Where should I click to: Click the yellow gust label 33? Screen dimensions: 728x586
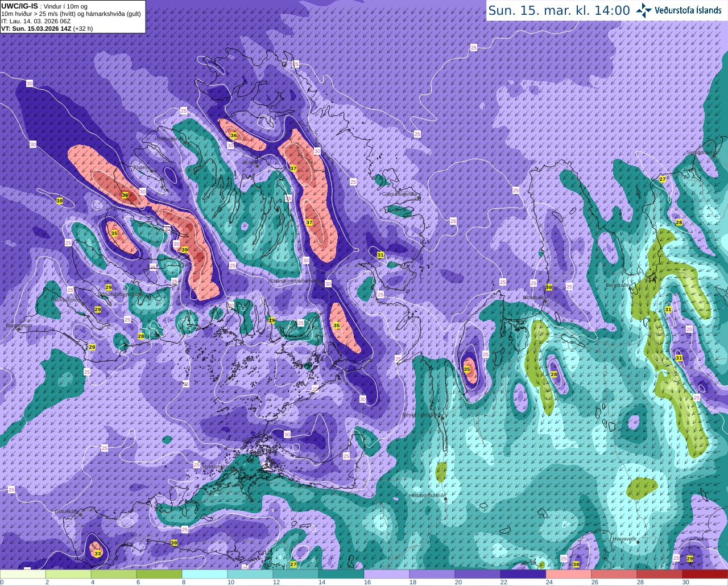[97, 553]
